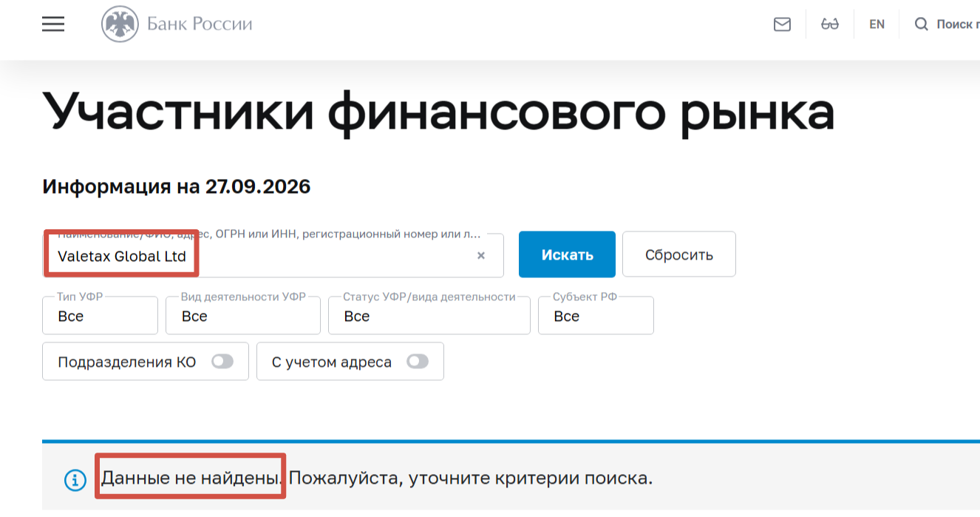The height and width of the screenshot is (517, 980).
Task: Open the hamburger navigation menu
Action: click(53, 24)
